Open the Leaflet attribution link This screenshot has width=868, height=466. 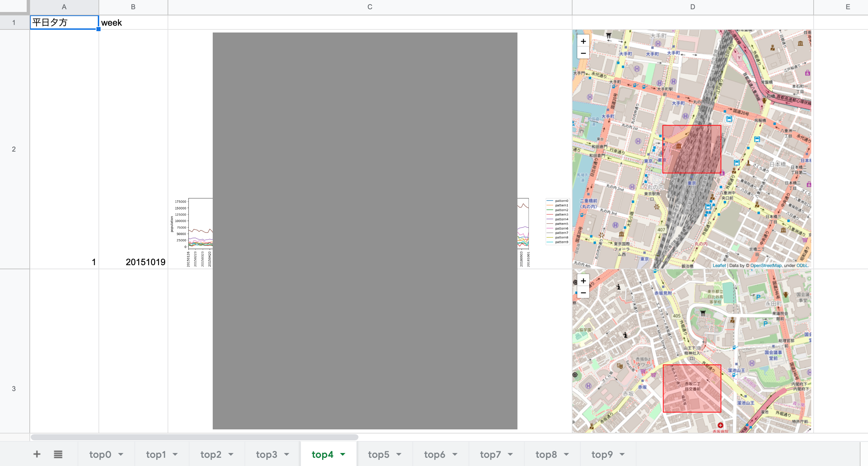(720, 266)
